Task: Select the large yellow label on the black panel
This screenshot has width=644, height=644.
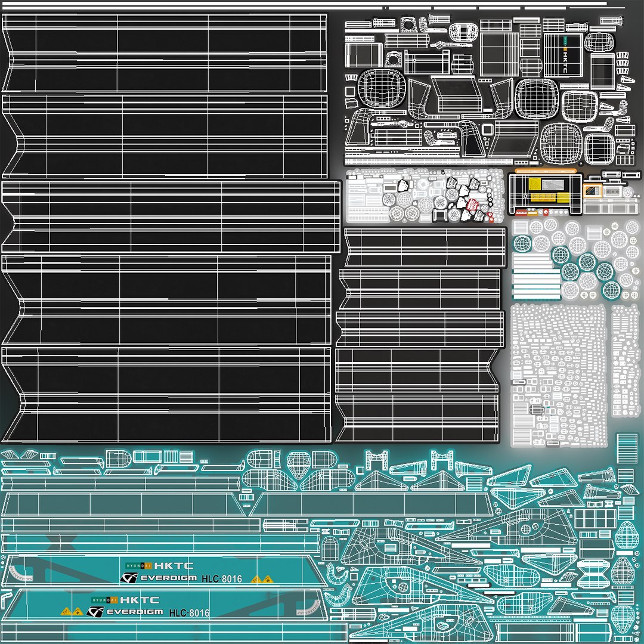Action: (x=535, y=184)
